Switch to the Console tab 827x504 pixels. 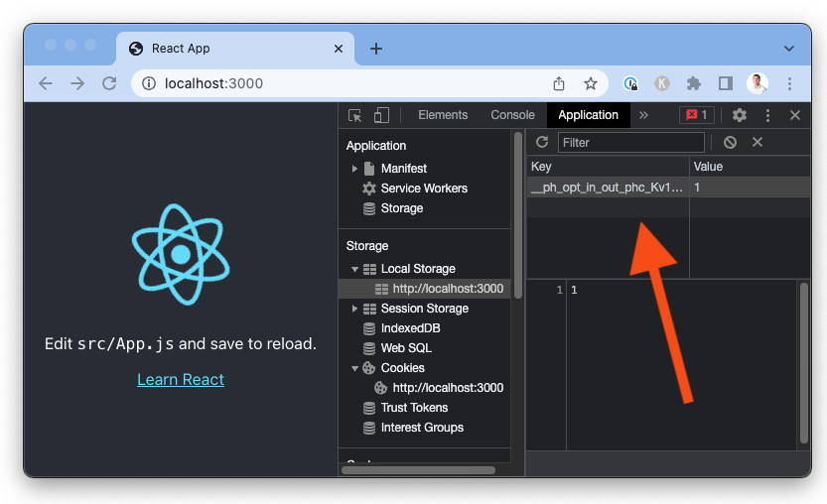tap(512, 115)
